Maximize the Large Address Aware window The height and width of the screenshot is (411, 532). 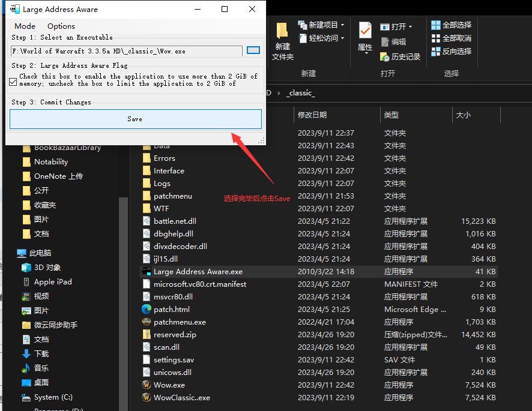(225, 9)
